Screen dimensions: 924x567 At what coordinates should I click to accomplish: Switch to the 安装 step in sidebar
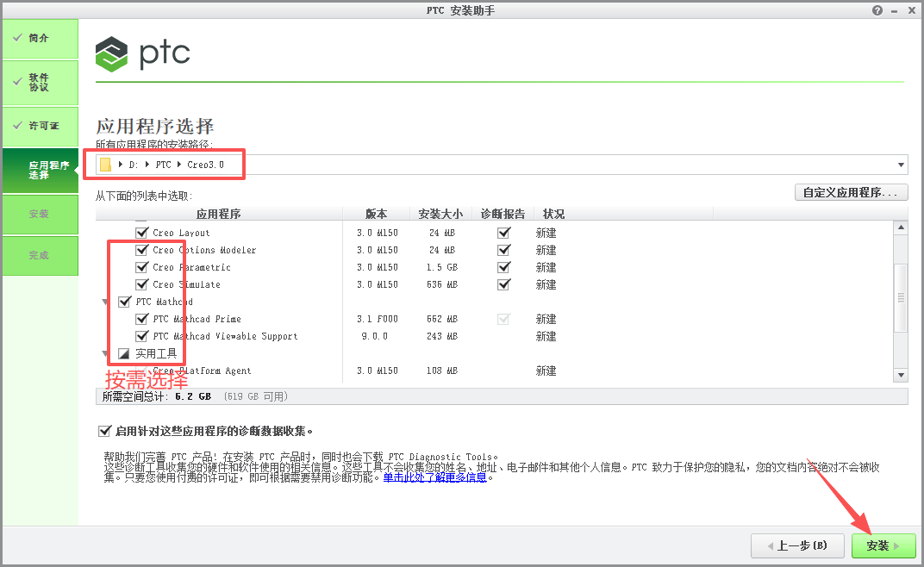[39, 214]
